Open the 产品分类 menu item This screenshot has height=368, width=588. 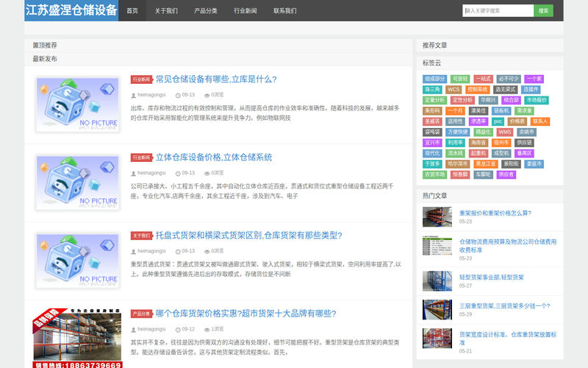tap(206, 10)
